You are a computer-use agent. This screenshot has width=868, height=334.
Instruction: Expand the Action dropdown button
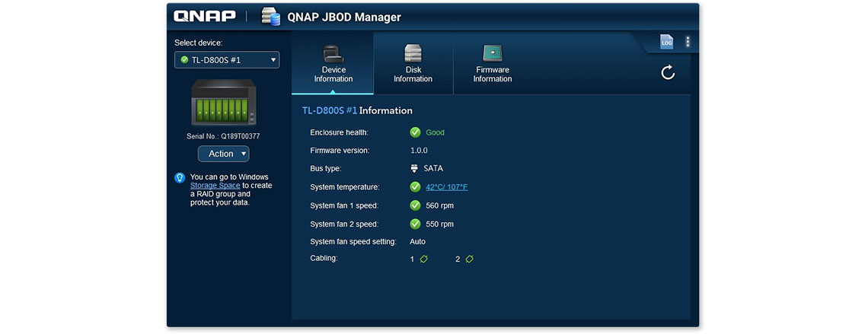tap(224, 154)
